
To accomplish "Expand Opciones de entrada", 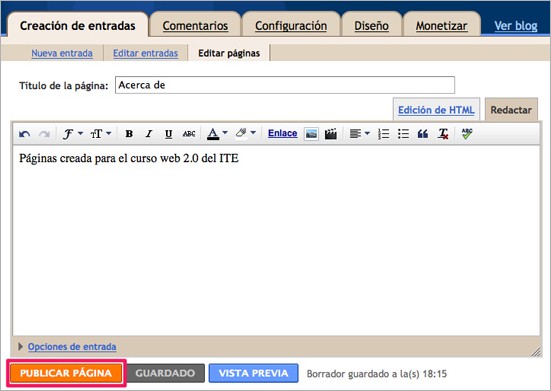I will click(72, 347).
